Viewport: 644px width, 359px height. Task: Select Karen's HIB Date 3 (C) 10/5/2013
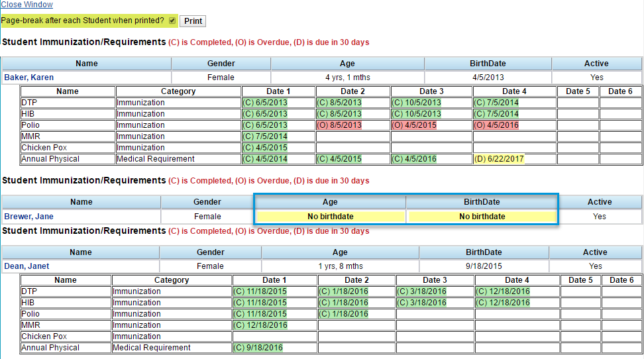pyautogui.click(x=417, y=114)
